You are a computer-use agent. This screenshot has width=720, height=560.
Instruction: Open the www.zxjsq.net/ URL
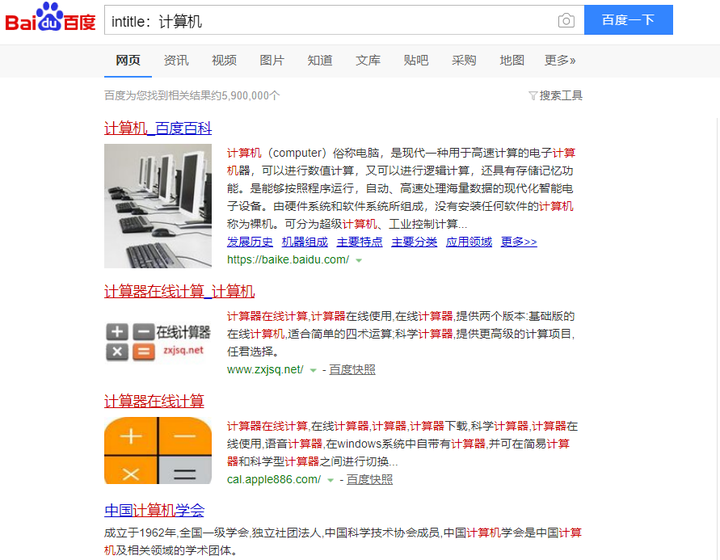[x=265, y=370]
